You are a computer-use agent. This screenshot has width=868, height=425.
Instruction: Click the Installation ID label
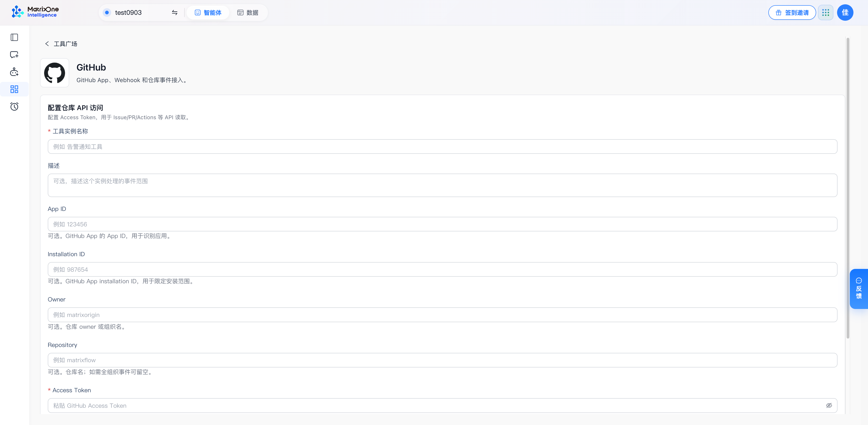click(66, 254)
